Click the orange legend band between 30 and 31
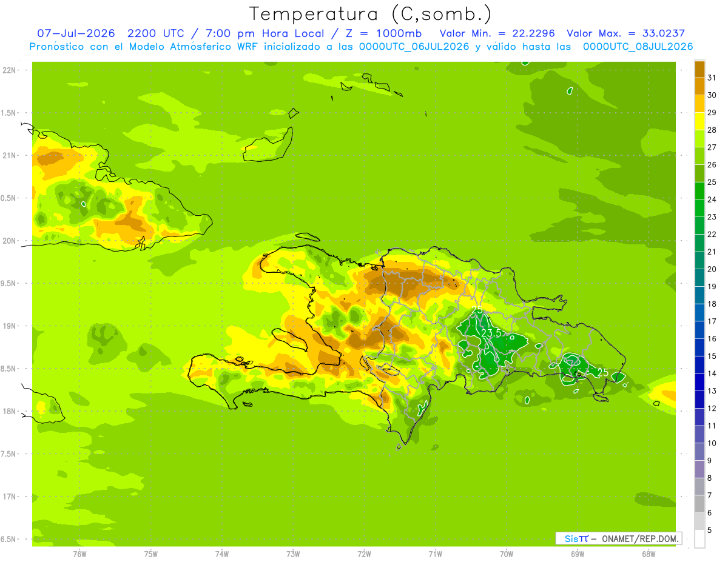 click(699, 86)
